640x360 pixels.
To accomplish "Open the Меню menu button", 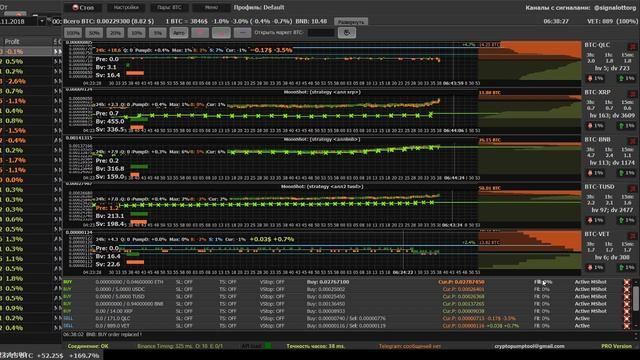I will (x=211, y=7).
